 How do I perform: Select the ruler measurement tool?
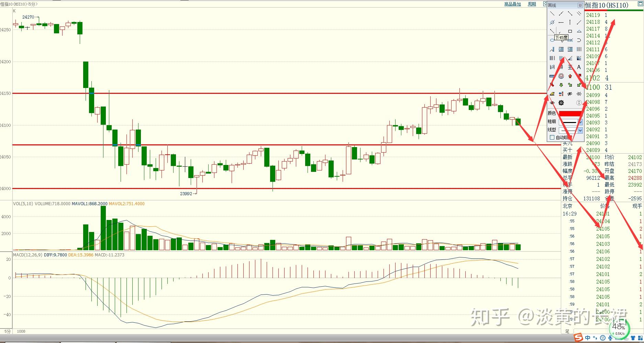click(552, 76)
